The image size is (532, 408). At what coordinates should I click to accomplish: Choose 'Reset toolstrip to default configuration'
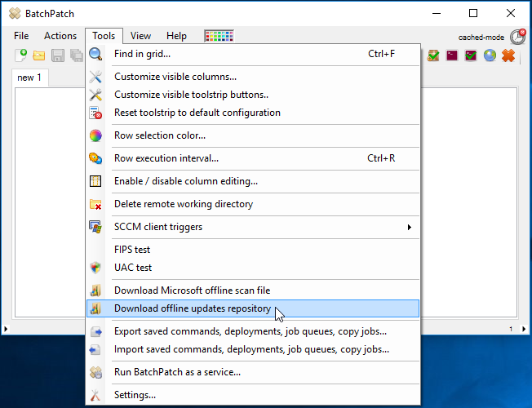pos(253,113)
